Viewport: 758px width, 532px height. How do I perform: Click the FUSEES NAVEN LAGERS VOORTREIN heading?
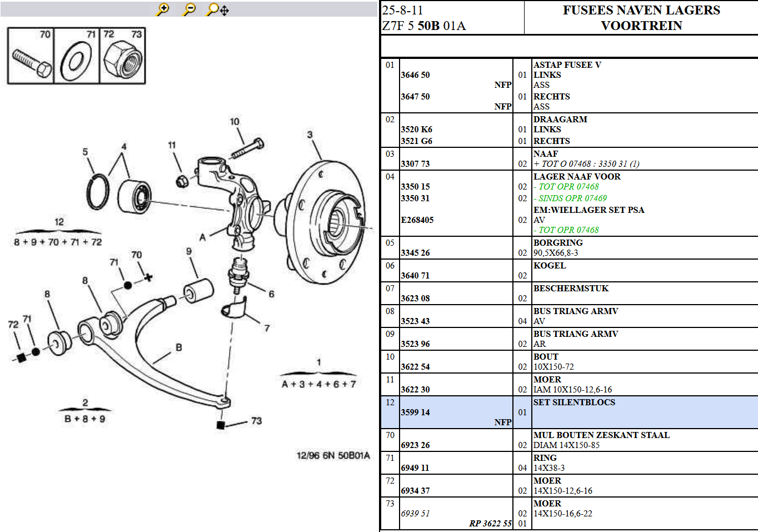[641, 18]
